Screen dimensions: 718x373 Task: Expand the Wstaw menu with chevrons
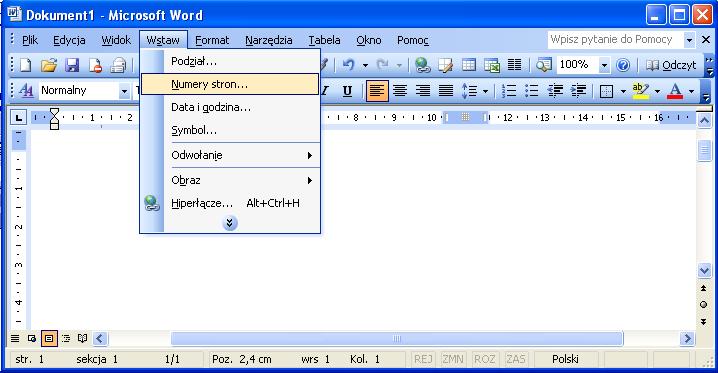coord(229,223)
